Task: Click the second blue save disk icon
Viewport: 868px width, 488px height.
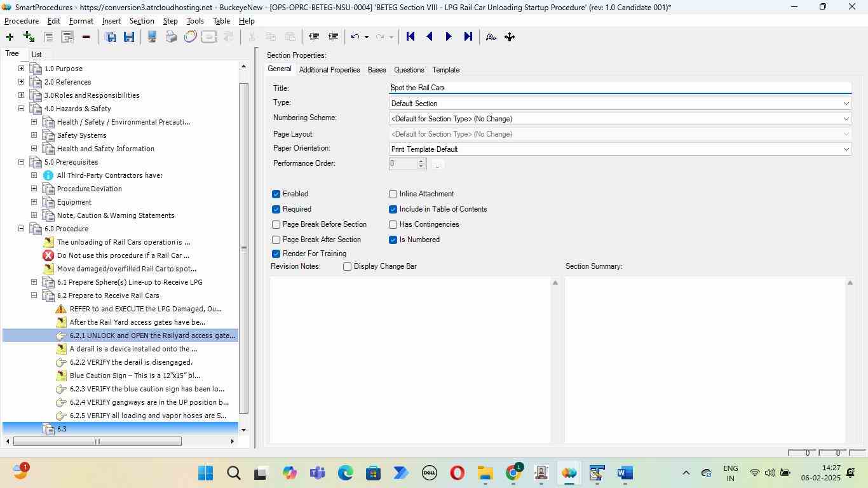Action: click(129, 37)
